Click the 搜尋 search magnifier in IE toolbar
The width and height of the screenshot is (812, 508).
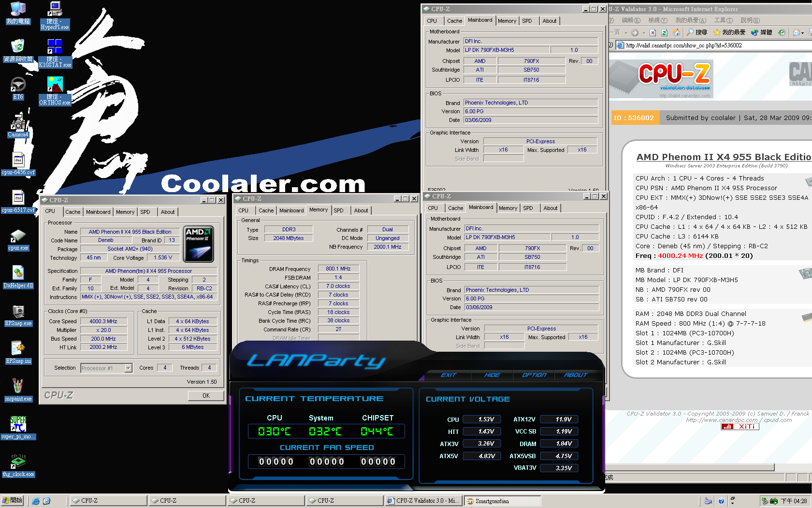[697, 32]
